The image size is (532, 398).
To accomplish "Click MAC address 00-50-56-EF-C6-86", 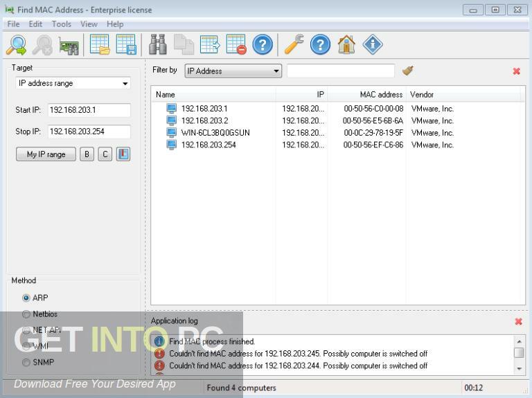I will 373,145.
